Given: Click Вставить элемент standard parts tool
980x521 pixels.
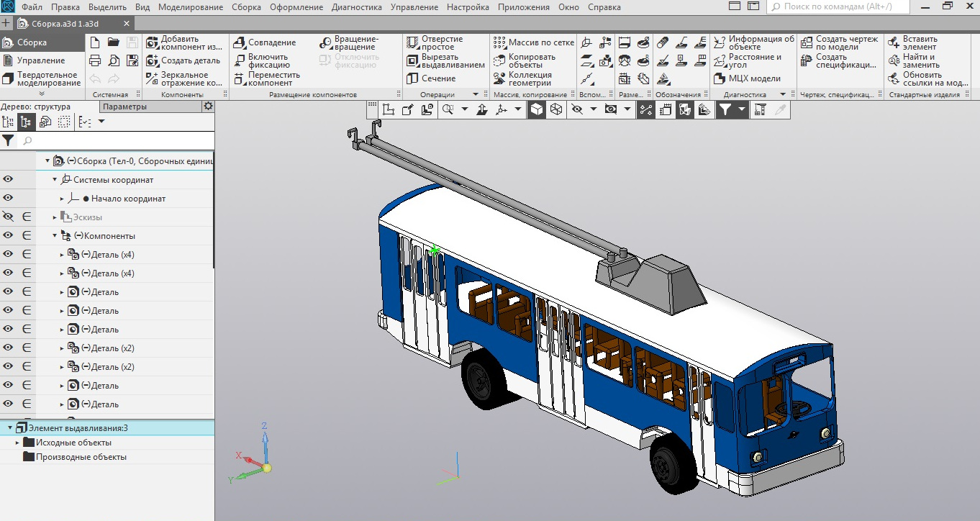Looking at the screenshot, I should click(x=913, y=42).
